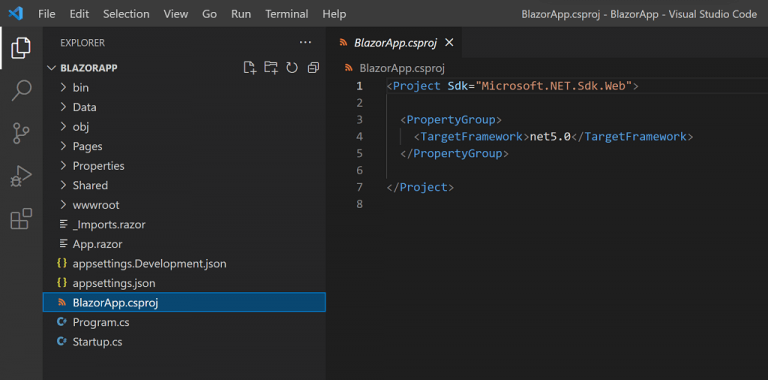Screen dimensions: 768x380
Task: Click the file icon beside App.razor
Action: click(x=63, y=243)
